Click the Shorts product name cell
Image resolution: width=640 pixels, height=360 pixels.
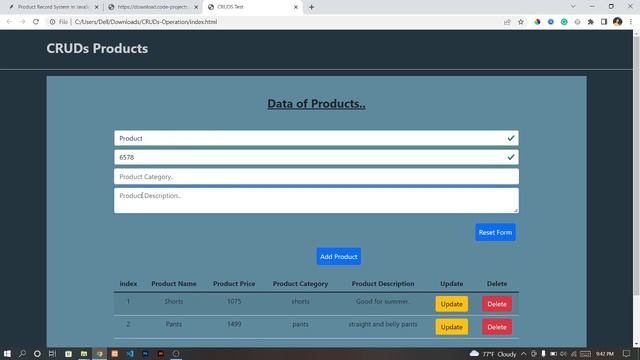point(174,301)
